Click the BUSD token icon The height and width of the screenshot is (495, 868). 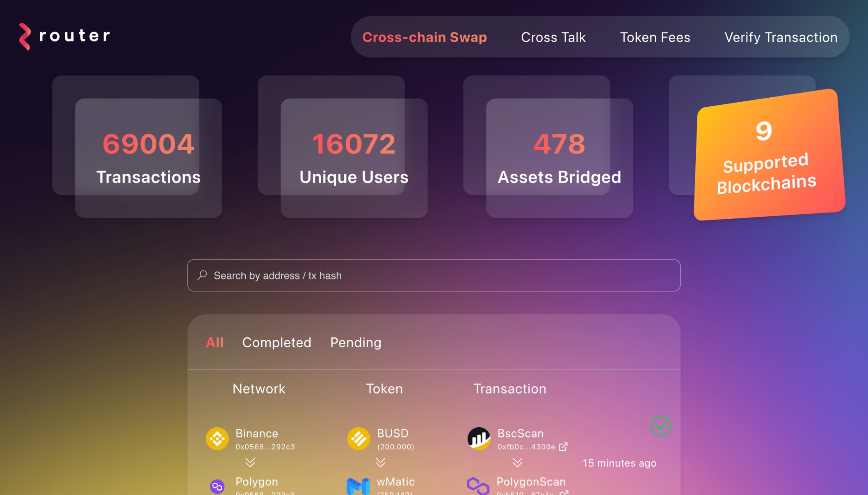pyautogui.click(x=359, y=438)
